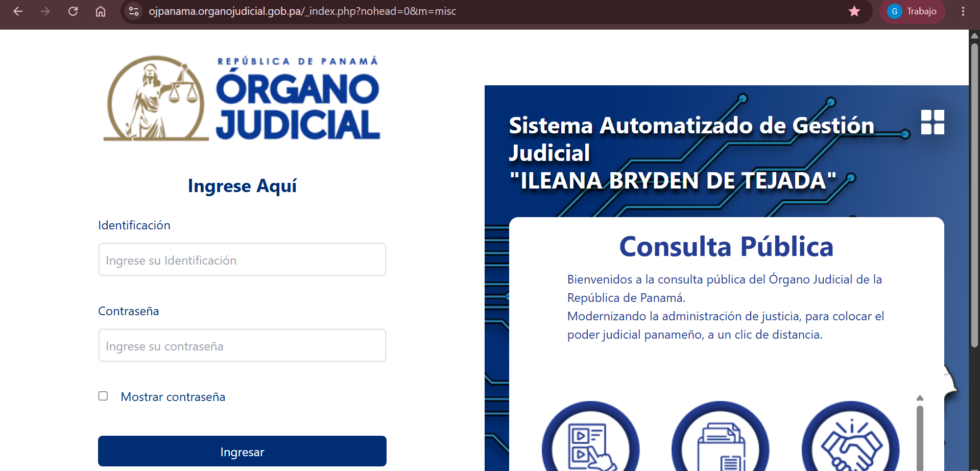Focus the Identificación input field
980x471 pixels.
[242, 260]
